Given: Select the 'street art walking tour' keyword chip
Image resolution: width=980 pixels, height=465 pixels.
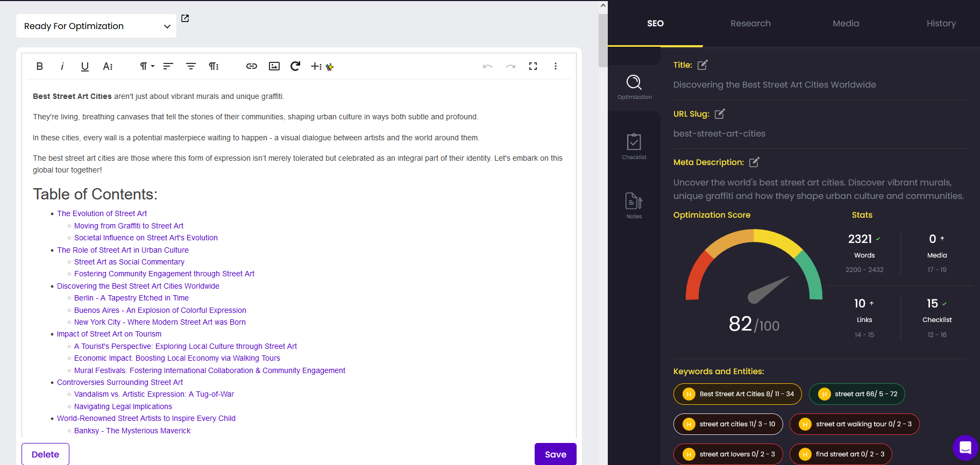Looking at the screenshot, I should (854, 424).
